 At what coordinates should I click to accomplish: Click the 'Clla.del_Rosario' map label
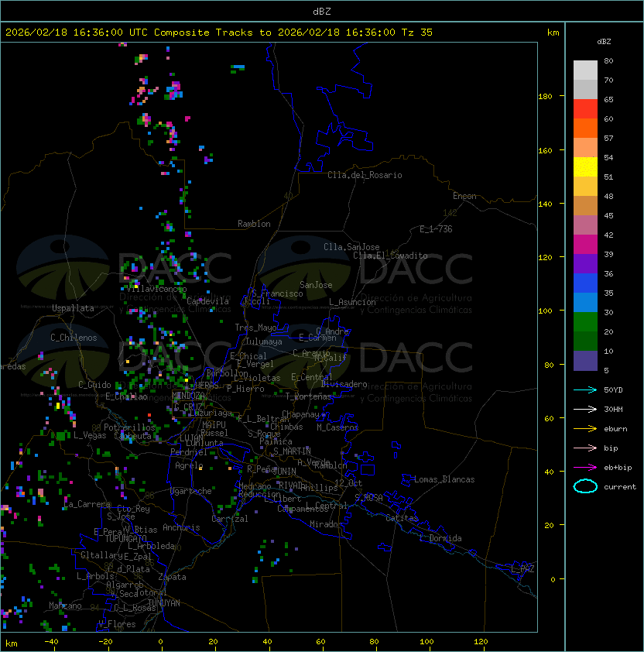pos(365,175)
